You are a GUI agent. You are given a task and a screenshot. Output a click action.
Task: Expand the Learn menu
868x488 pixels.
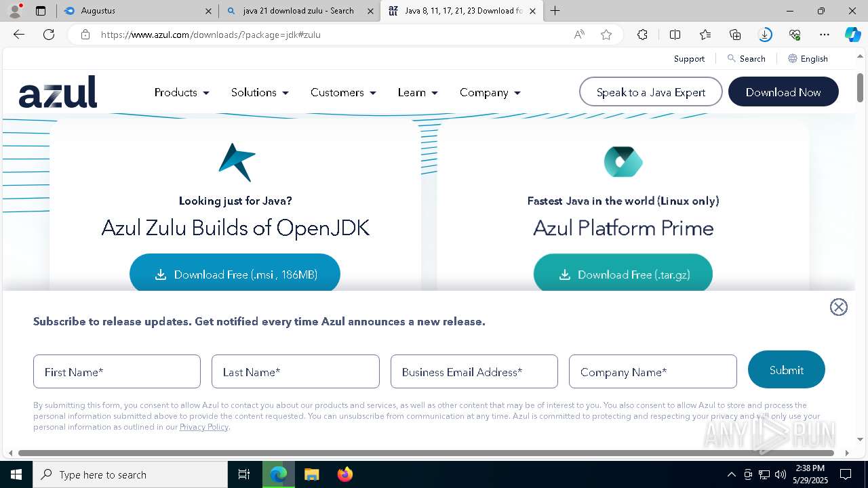[418, 92]
